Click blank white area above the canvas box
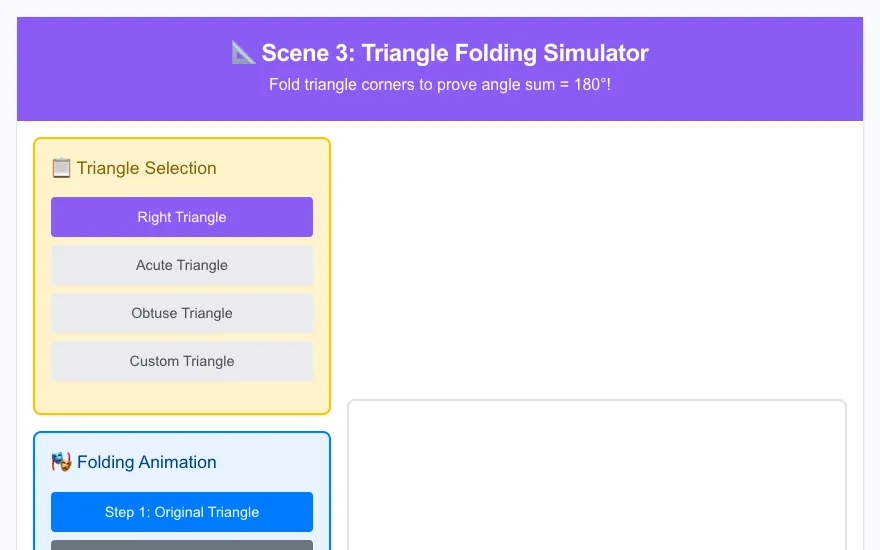Viewport: 880px width, 550px height. [x=597, y=264]
